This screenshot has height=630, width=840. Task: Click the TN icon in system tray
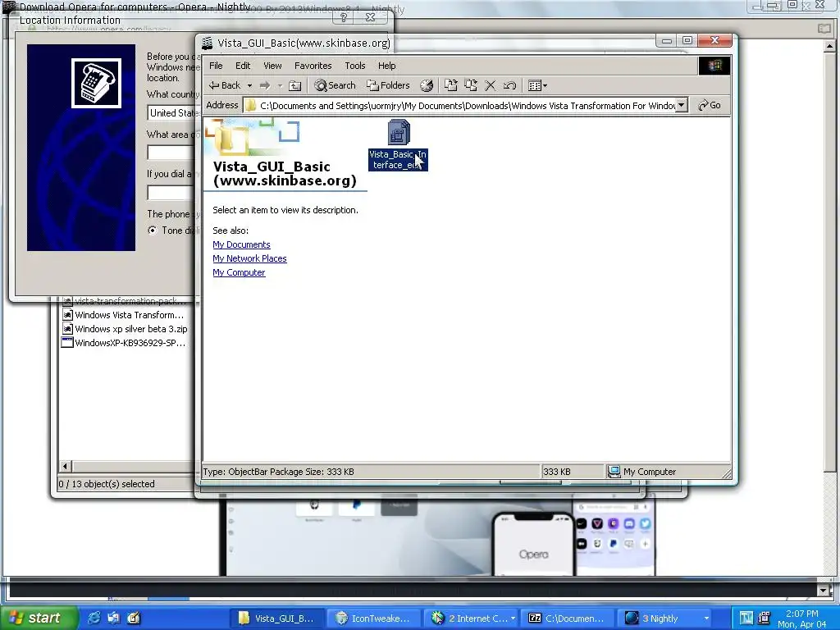[x=746, y=618]
